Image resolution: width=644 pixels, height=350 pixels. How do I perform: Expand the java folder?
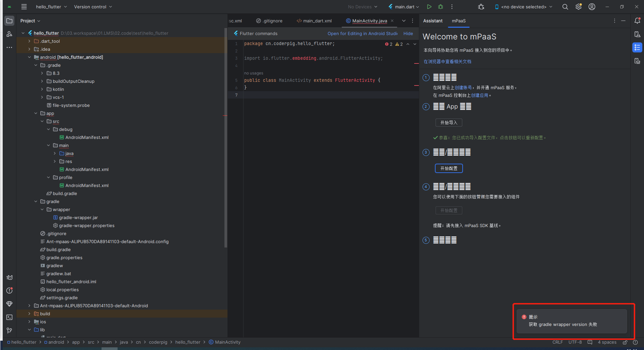[x=55, y=153]
